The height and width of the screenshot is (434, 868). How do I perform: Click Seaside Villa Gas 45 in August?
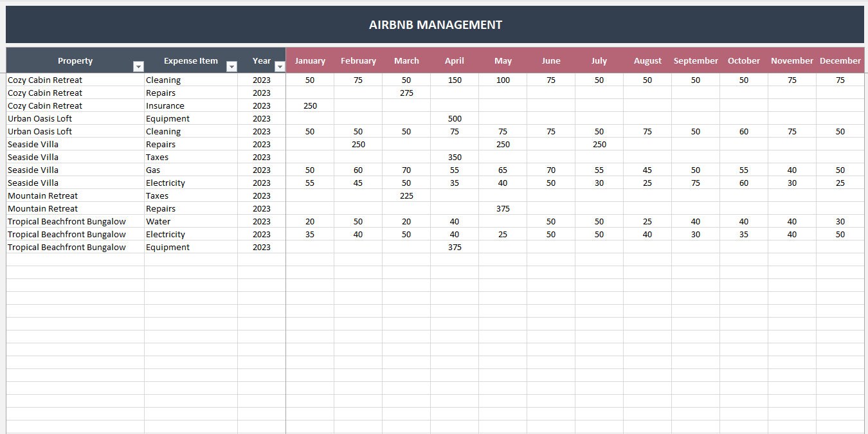[647, 170]
